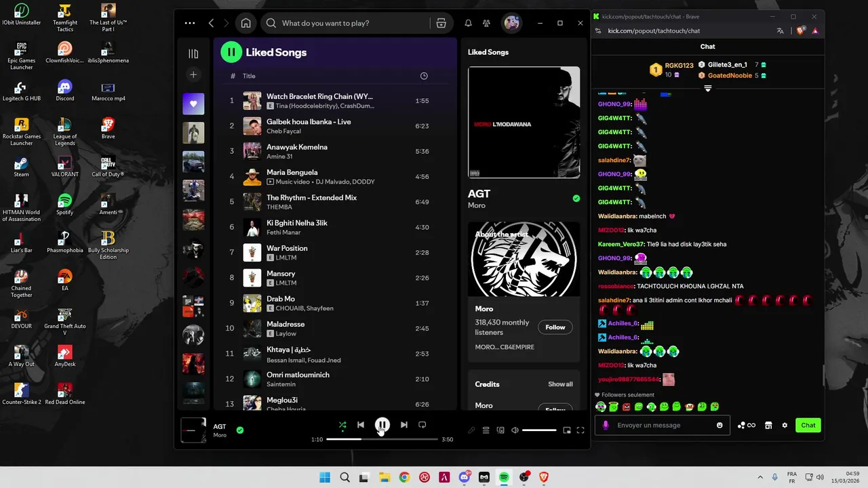This screenshot has width=868, height=488.
Task: Send message with green Chat button
Action: (x=808, y=425)
